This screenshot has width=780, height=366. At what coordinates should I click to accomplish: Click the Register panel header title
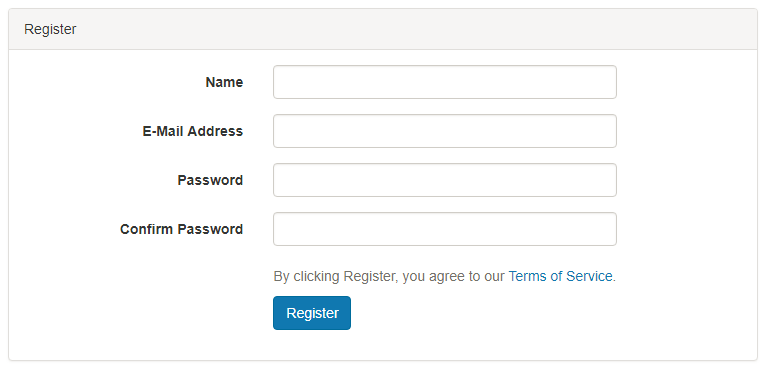[50, 29]
